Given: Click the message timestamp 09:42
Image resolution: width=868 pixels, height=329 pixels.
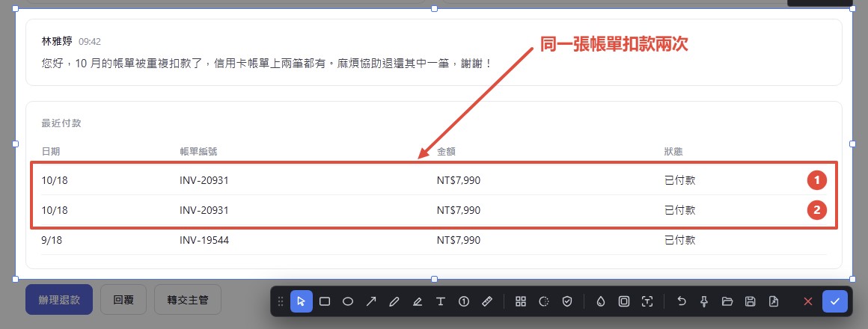Looking at the screenshot, I should 90,42.
